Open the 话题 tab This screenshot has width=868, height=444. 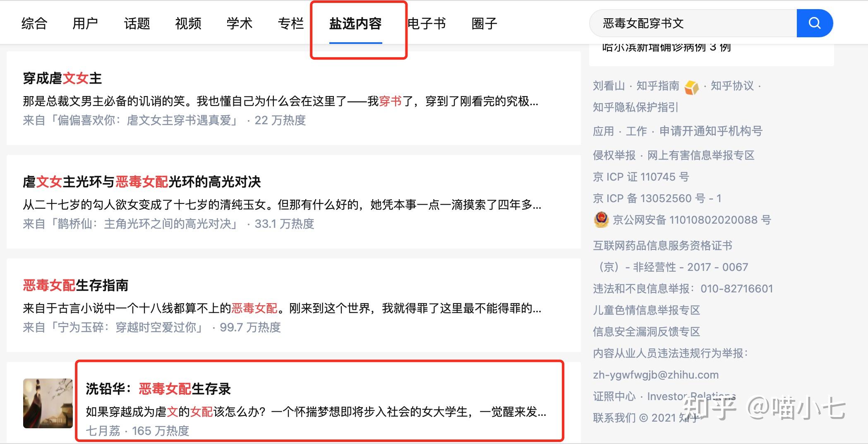tap(137, 23)
